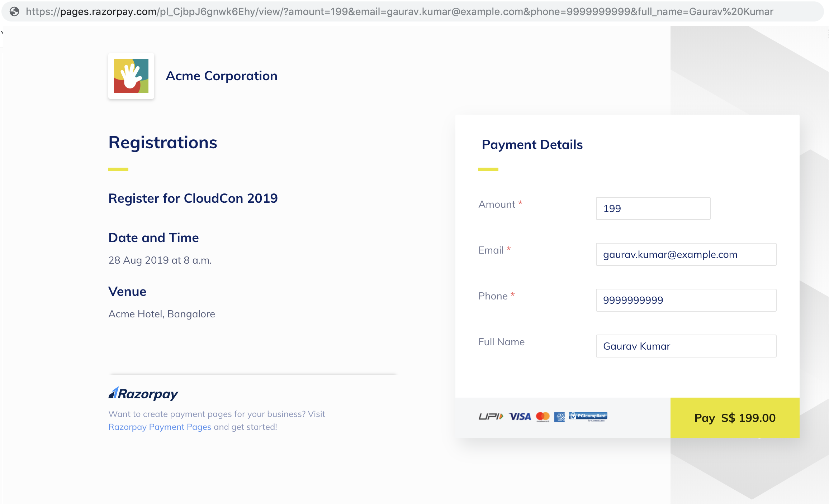
Task: Click the Mastercard icon
Action: pyautogui.click(x=543, y=416)
